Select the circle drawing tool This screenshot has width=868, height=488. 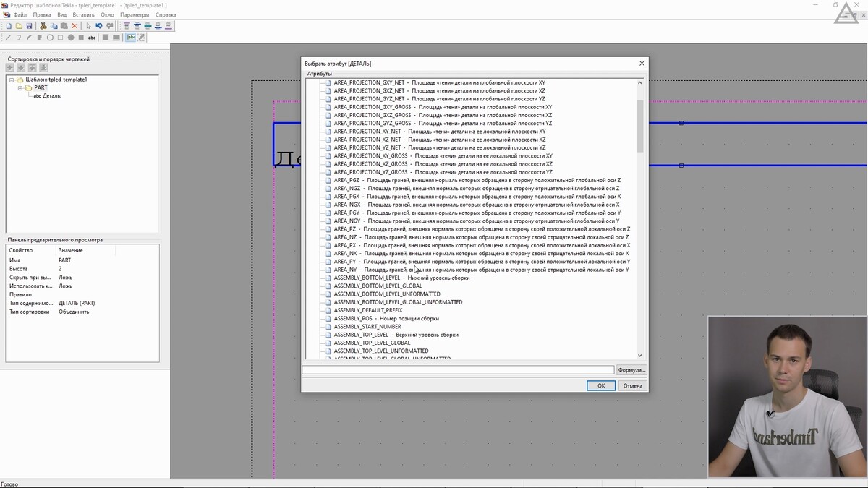(x=50, y=38)
